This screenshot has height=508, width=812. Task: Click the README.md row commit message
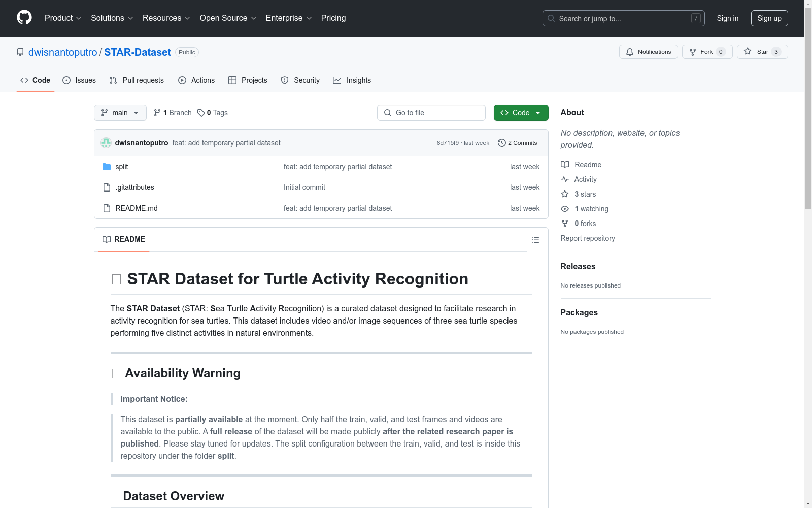click(338, 208)
